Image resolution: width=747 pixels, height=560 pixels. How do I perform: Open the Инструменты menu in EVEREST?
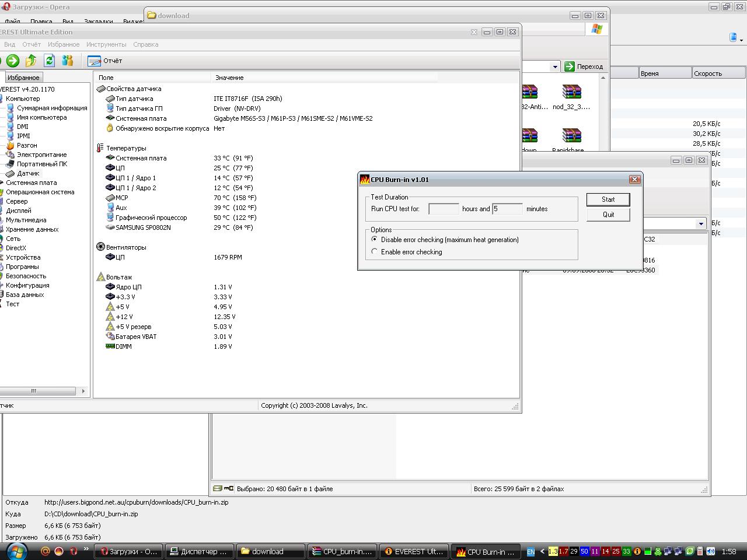coord(106,44)
